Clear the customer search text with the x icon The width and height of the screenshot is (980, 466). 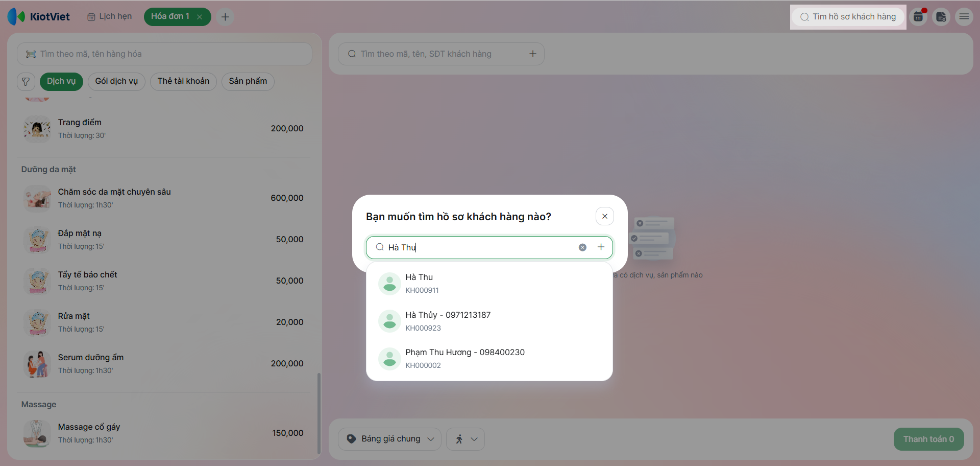point(582,247)
